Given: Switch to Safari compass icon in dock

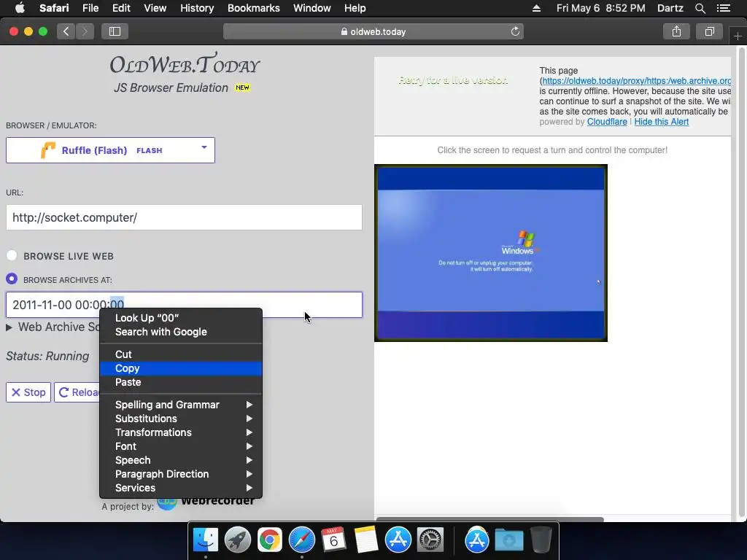Looking at the screenshot, I should [x=301, y=540].
